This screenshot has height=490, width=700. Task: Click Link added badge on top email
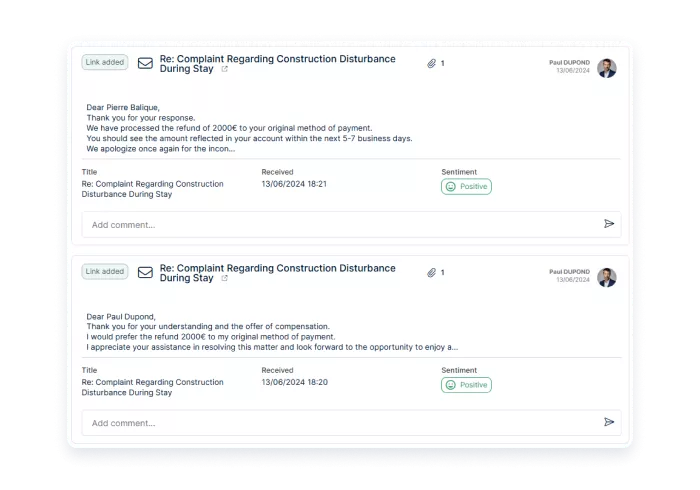pyautogui.click(x=105, y=62)
